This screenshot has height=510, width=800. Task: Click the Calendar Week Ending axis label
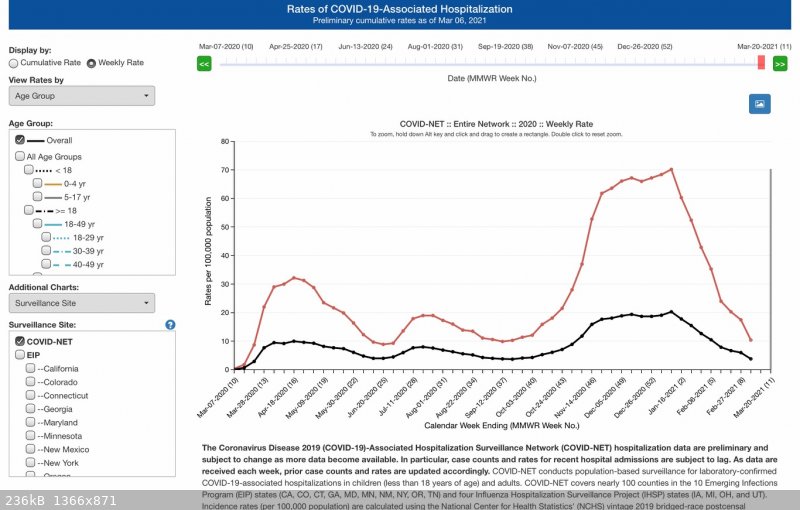502,425
